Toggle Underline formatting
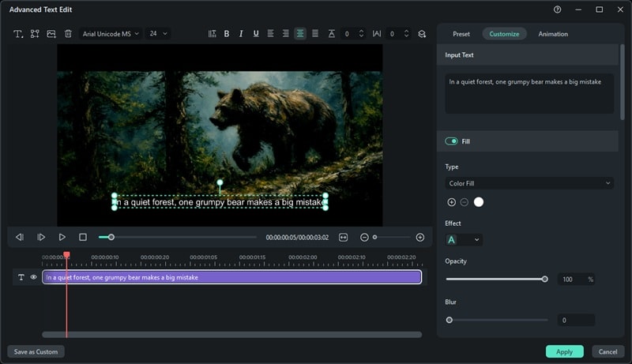This screenshot has width=632, height=364. tap(255, 34)
